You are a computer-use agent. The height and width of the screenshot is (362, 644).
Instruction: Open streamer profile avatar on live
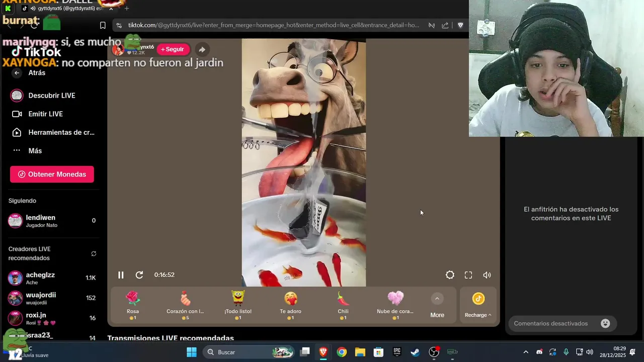point(118,49)
